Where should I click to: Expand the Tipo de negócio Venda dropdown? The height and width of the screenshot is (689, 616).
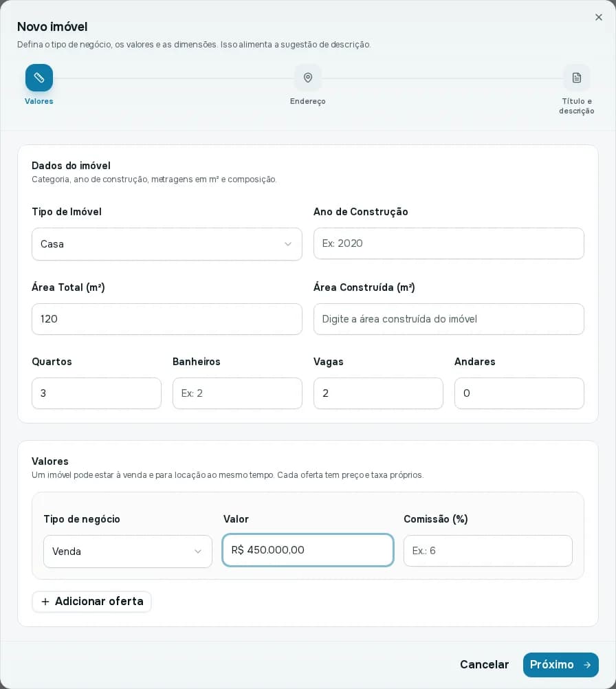pos(128,551)
